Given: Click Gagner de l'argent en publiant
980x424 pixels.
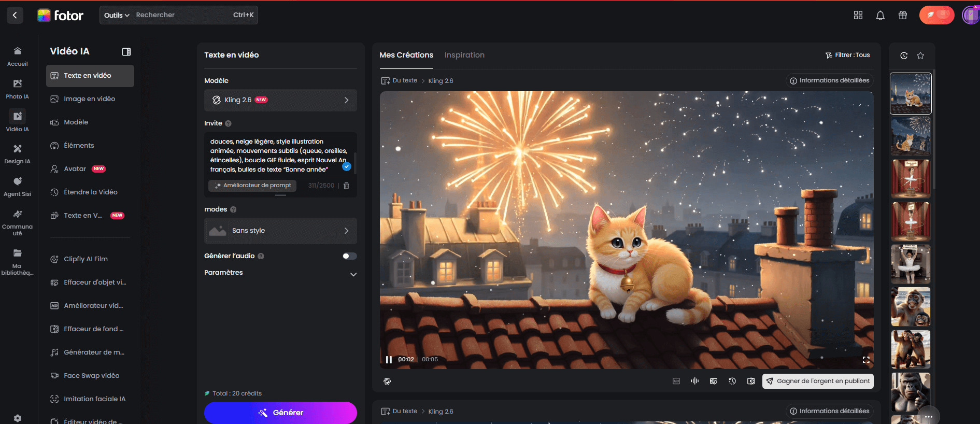Looking at the screenshot, I should 818,381.
